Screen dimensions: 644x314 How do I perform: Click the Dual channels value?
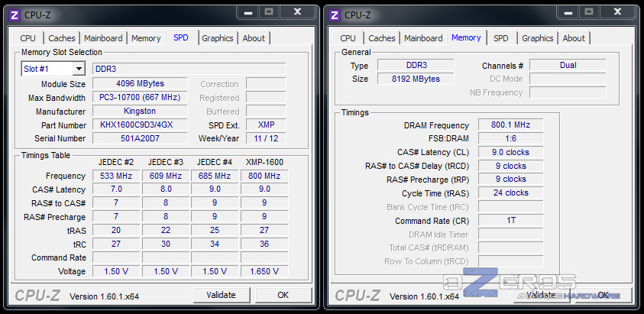pyautogui.click(x=568, y=65)
